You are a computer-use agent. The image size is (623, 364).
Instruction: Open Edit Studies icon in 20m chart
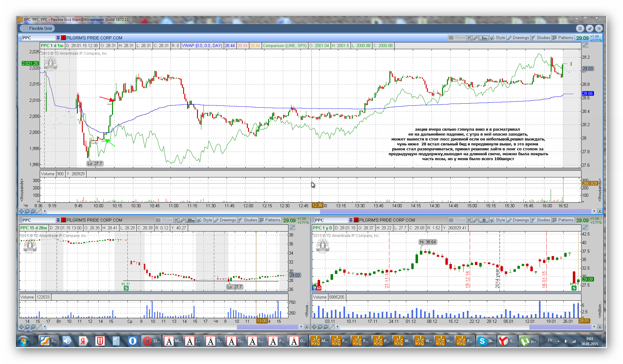(x=176, y=220)
